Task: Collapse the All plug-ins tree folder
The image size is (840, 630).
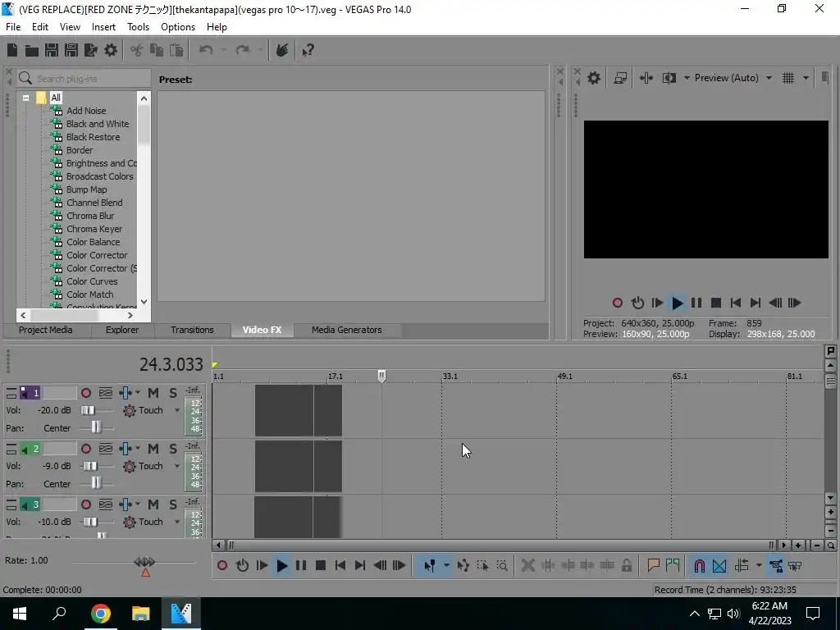Action: point(25,98)
